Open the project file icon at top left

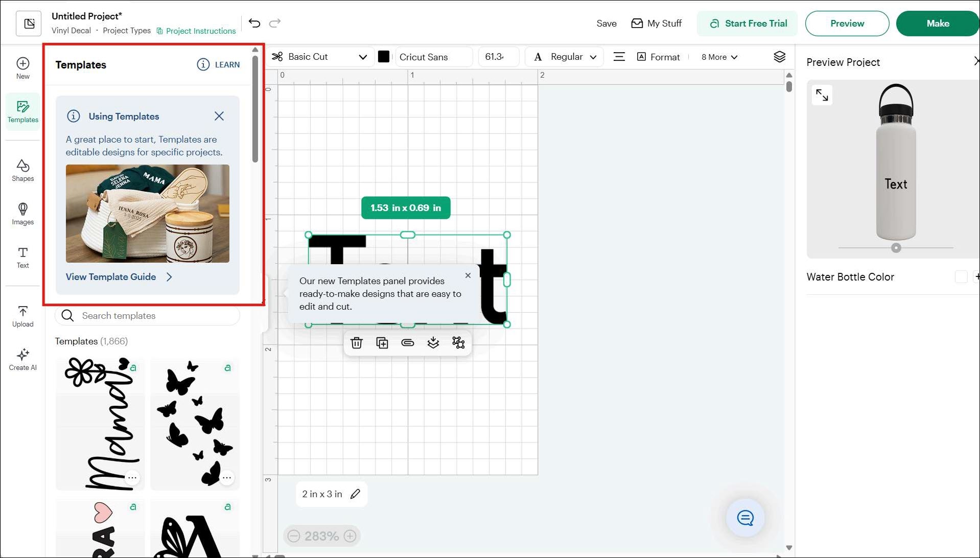coord(29,24)
